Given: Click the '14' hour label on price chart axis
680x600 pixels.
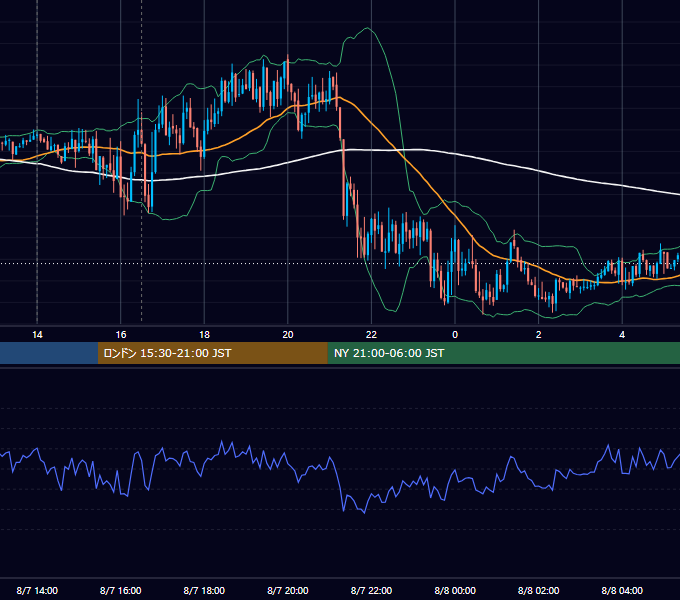Looking at the screenshot, I should 37,335.
